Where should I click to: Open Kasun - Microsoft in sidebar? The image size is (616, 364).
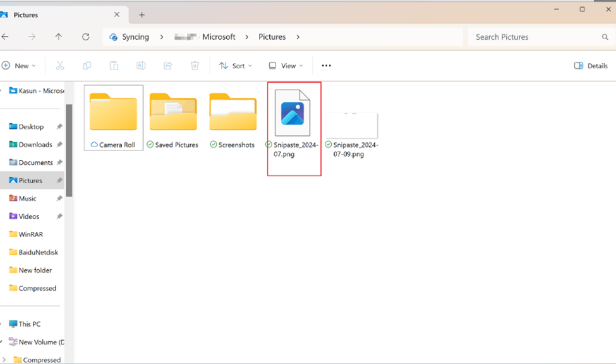tap(36, 91)
